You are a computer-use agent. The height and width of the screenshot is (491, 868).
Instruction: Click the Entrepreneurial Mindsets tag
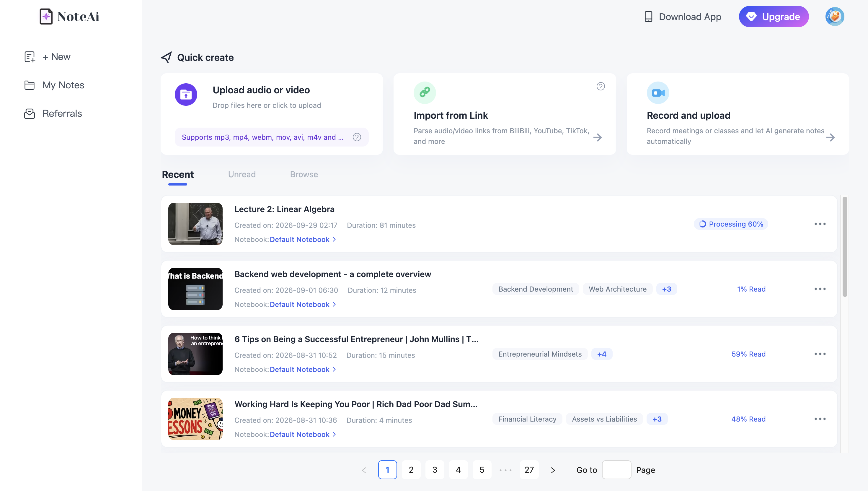coord(540,355)
